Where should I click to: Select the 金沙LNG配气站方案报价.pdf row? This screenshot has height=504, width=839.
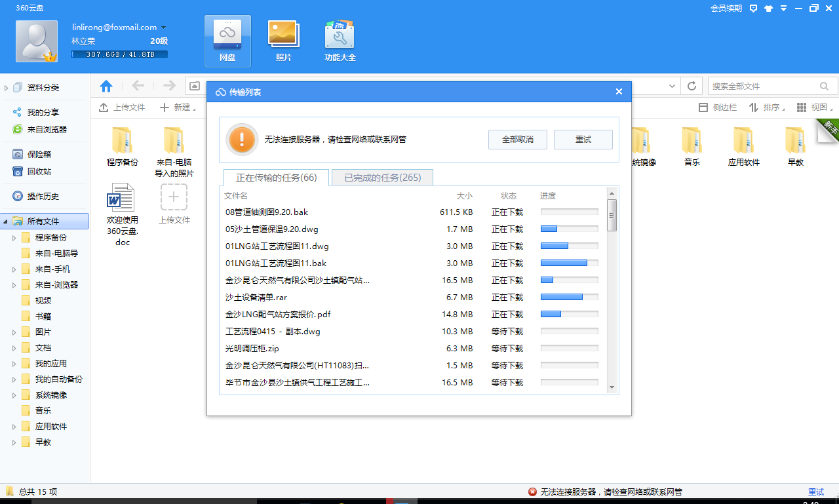pyautogui.click(x=413, y=314)
